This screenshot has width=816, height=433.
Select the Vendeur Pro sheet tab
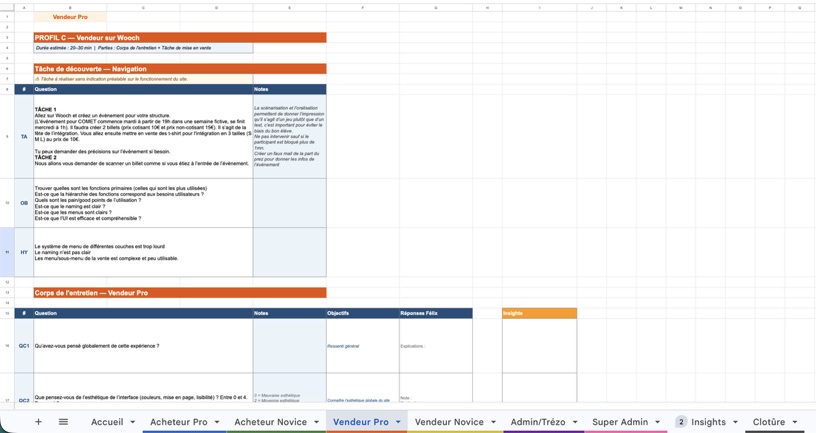point(361,422)
